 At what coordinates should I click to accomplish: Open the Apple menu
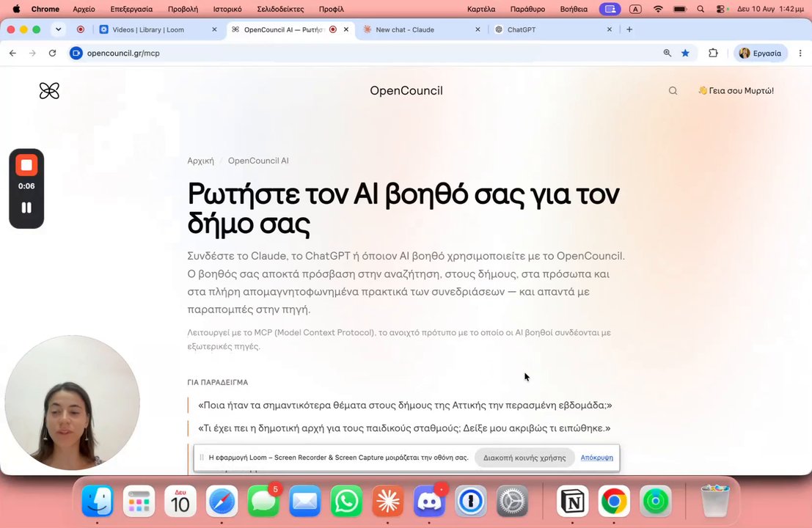click(x=16, y=9)
